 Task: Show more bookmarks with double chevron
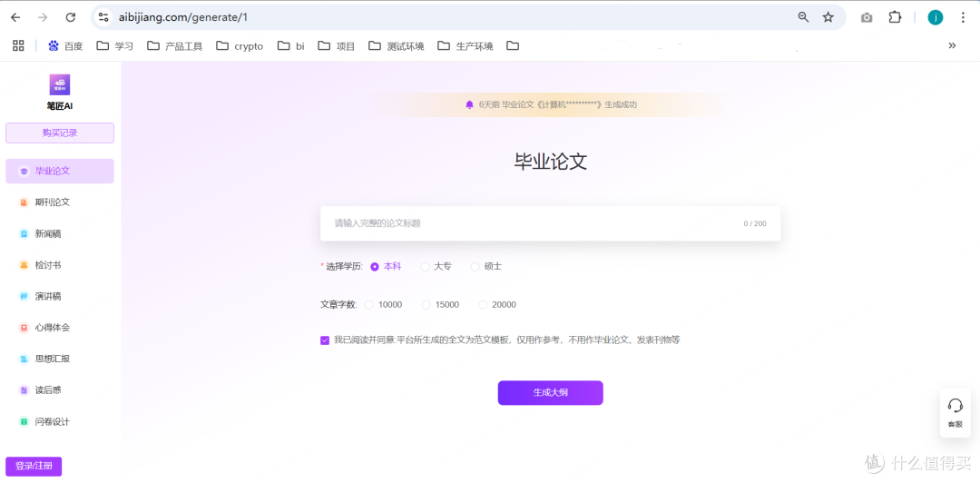tap(952, 45)
